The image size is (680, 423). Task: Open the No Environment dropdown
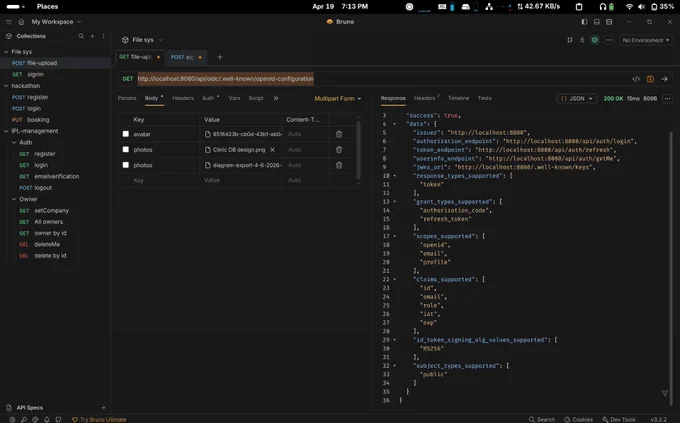coord(646,40)
